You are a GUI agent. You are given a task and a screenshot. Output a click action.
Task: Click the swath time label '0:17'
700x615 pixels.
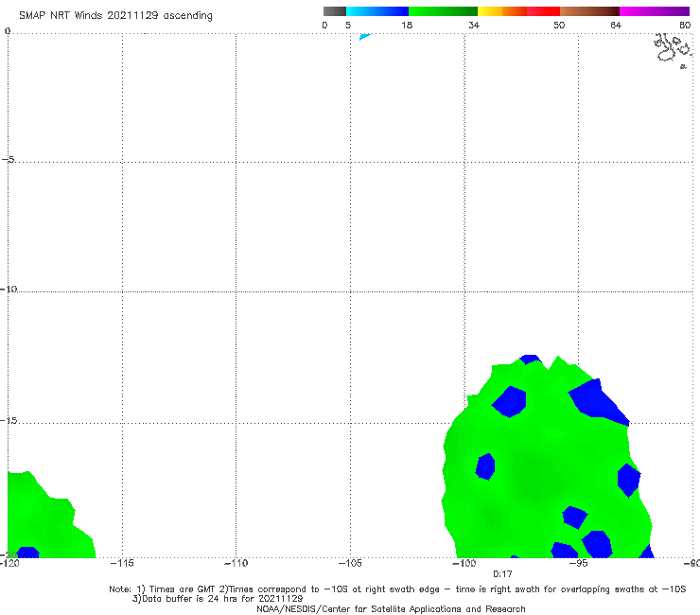[502, 574]
